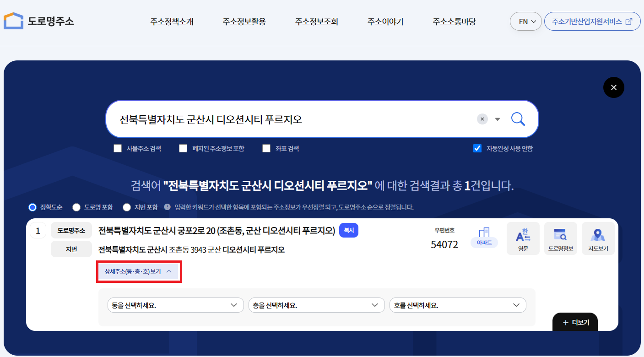
Task: Open the EN language dropdown
Action: 526,22
